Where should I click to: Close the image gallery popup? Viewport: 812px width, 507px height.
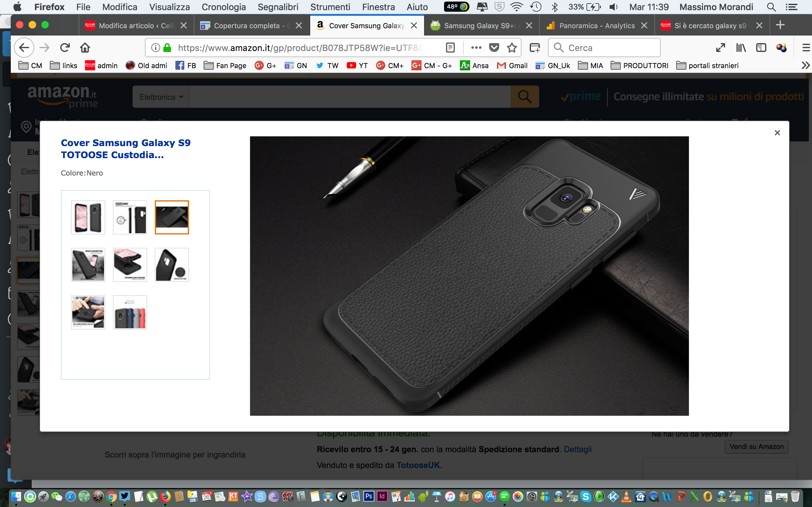coord(777,133)
